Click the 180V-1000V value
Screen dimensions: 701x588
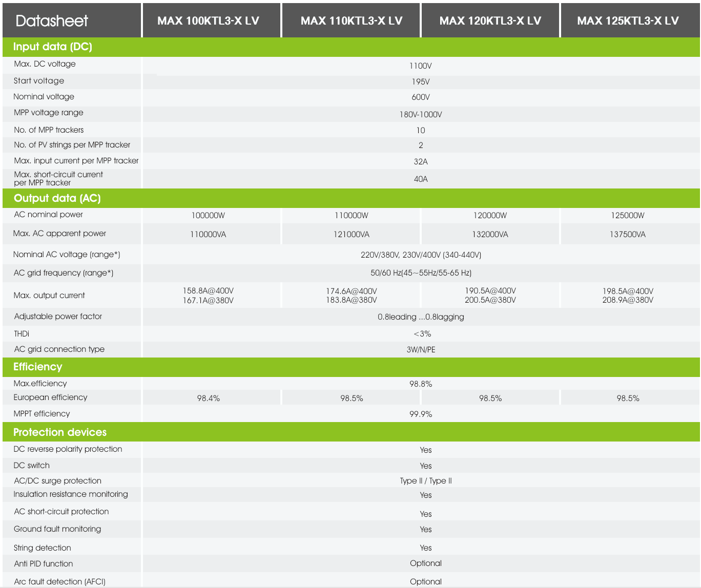[420, 115]
